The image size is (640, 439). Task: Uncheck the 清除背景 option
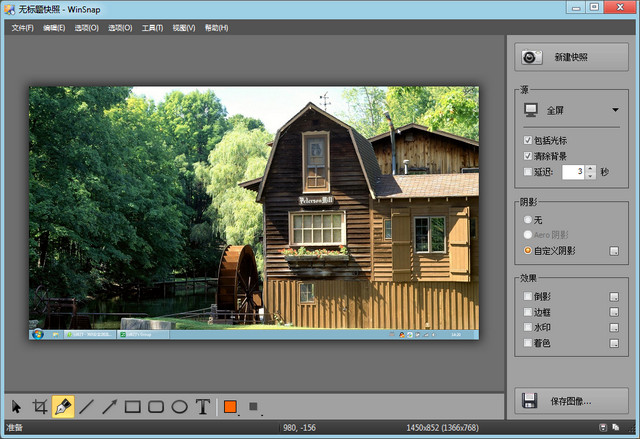point(528,156)
